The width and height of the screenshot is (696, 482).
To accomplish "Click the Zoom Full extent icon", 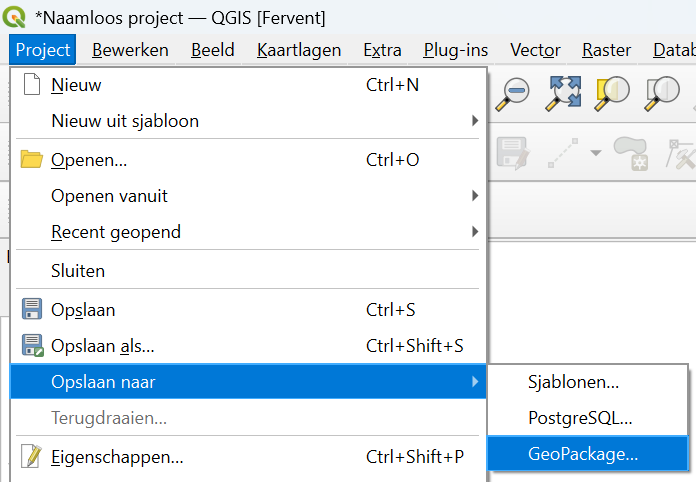I will [x=563, y=92].
